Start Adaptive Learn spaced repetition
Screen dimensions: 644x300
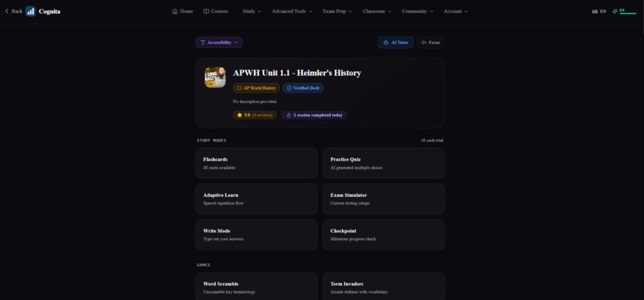click(256, 199)
